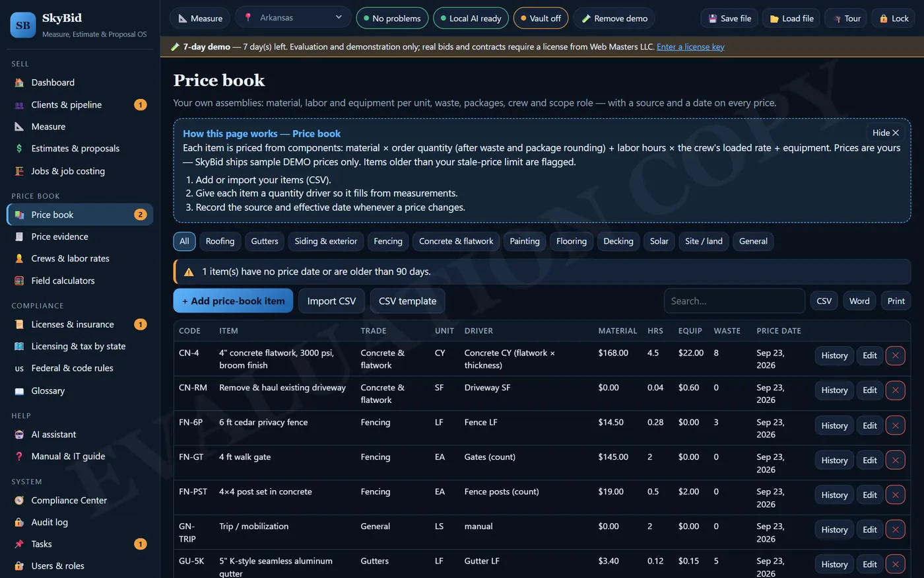Image resolution: width=924 pixels, height=578 pixels.
Task: Open the Measure sidebar page
Action: [x=80, y=126]
